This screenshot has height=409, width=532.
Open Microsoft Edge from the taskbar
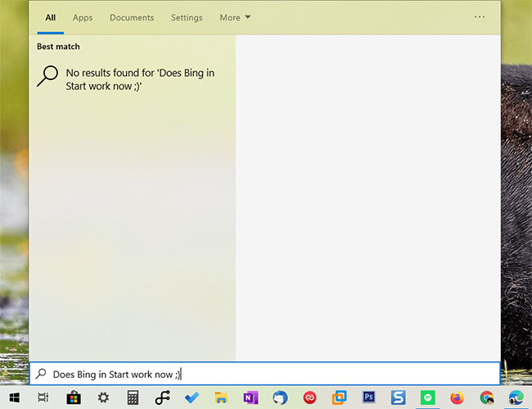coord(516,398)
